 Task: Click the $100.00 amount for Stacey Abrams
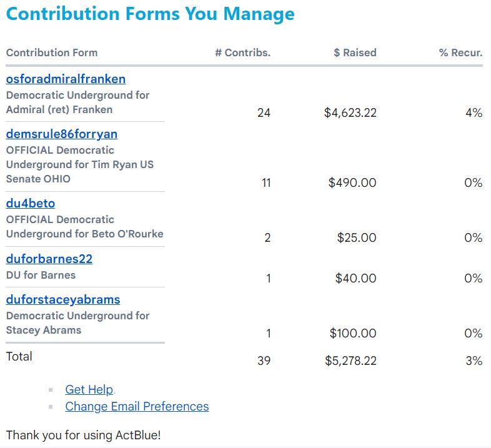pyautogui.click(x=353, y=333)
